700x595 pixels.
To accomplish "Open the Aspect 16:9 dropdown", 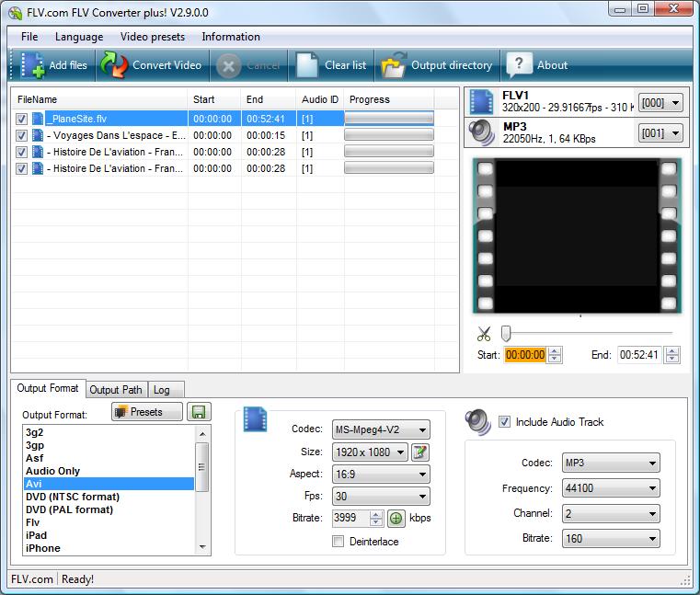I will pos(381,474).
